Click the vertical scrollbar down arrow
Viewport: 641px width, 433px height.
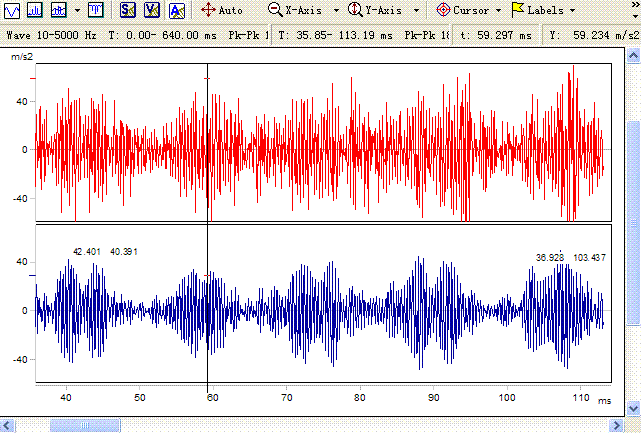tap(633, 408)
